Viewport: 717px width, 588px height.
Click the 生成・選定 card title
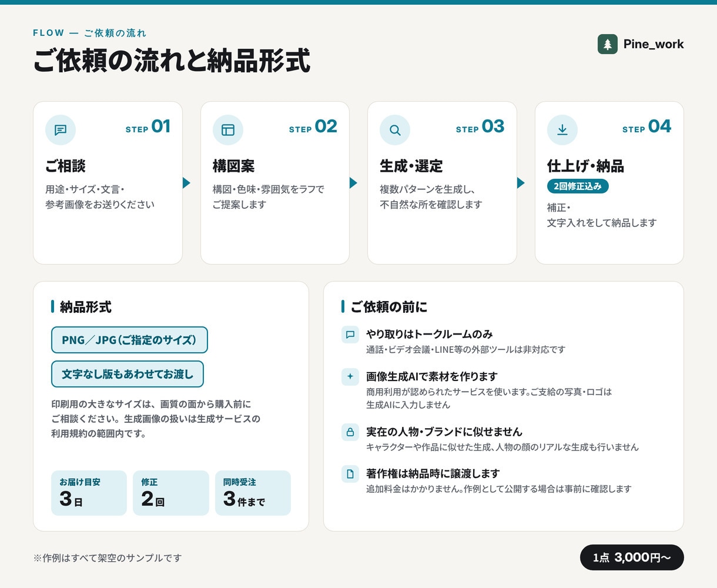pos(411,166)
